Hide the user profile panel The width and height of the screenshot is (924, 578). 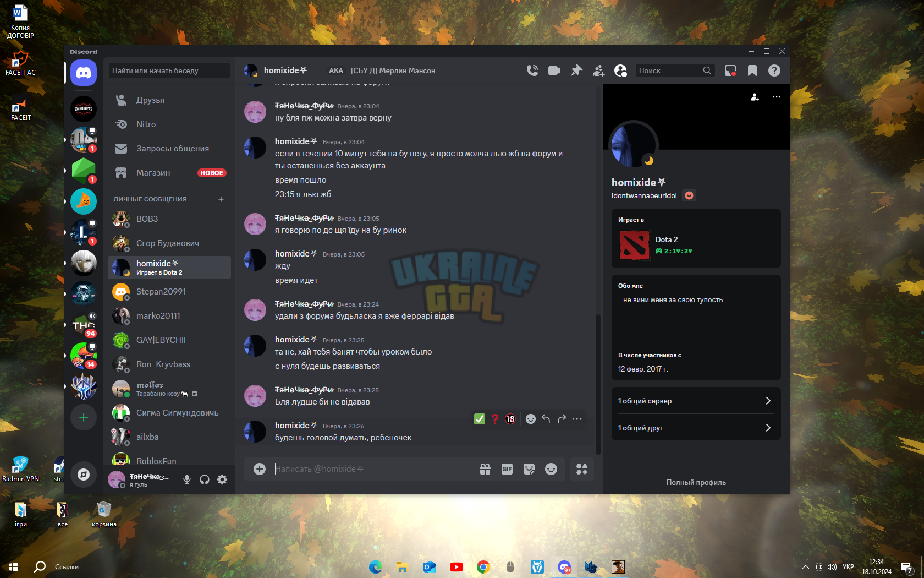[620, 70]
